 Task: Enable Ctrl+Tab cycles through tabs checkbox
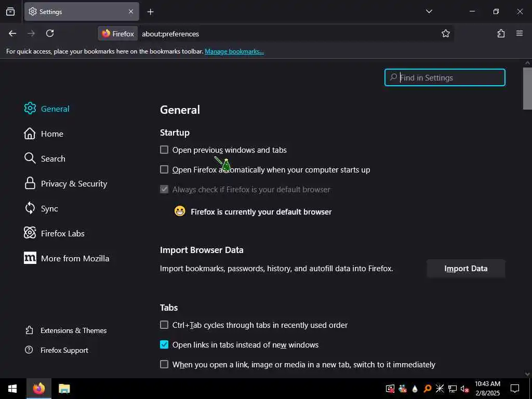164,325
